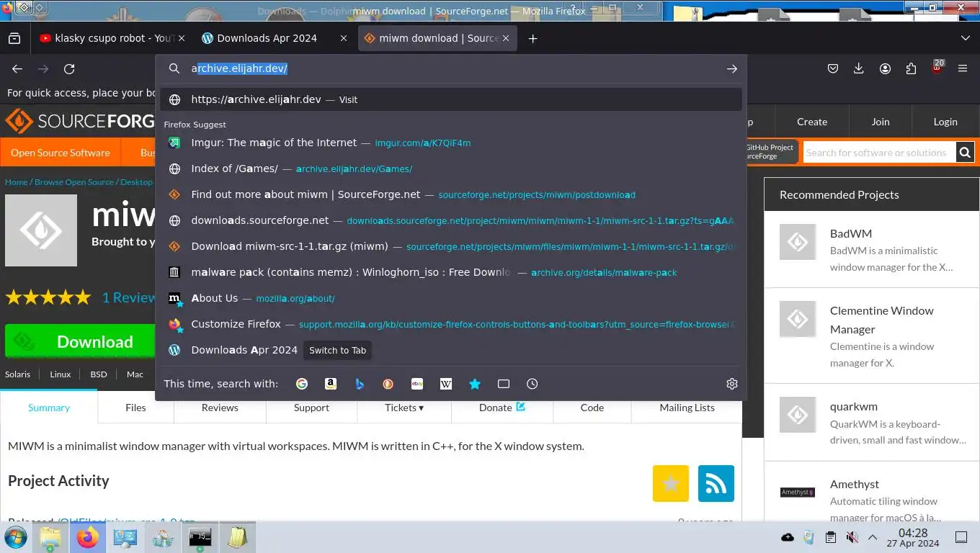Screen dimensions: 980x553
Task: Open the Extensions puzzle icon
Action: click(x=911, y=68)
